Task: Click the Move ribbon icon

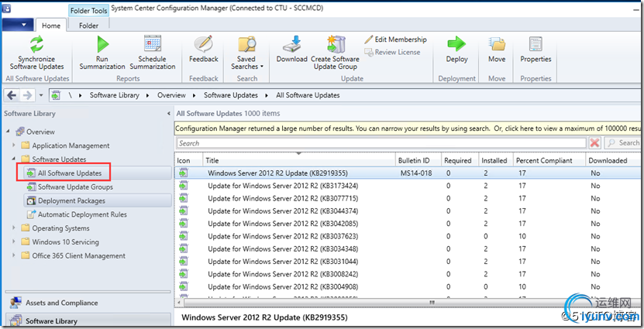Action: tap(497, 44)
